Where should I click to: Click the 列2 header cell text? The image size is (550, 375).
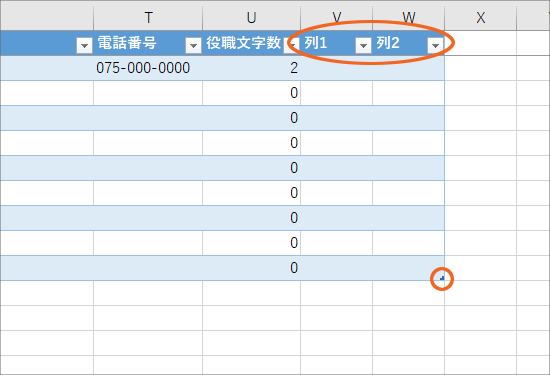coord(388,43)
